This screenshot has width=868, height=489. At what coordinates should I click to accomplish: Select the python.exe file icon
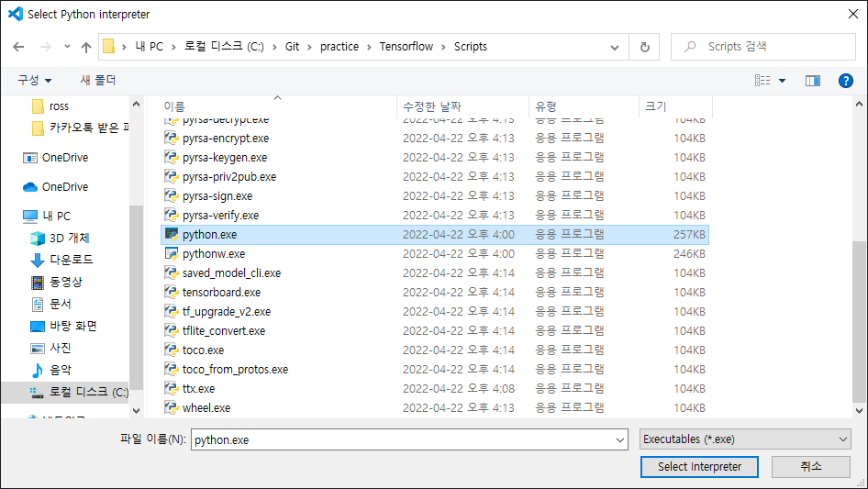pos(172,234)
